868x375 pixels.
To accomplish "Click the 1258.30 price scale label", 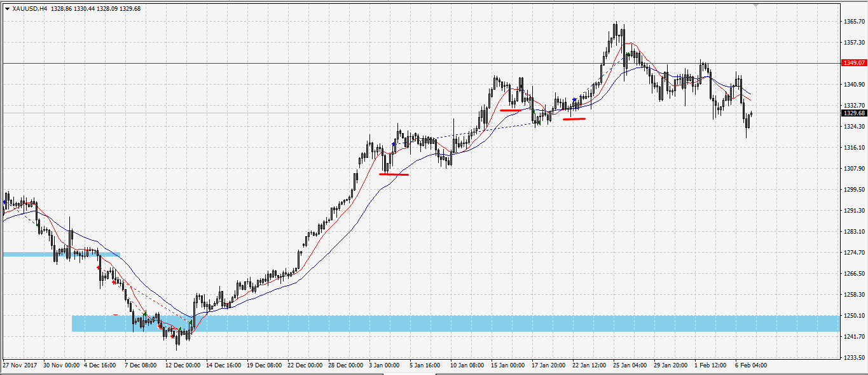I will [854, 294].
